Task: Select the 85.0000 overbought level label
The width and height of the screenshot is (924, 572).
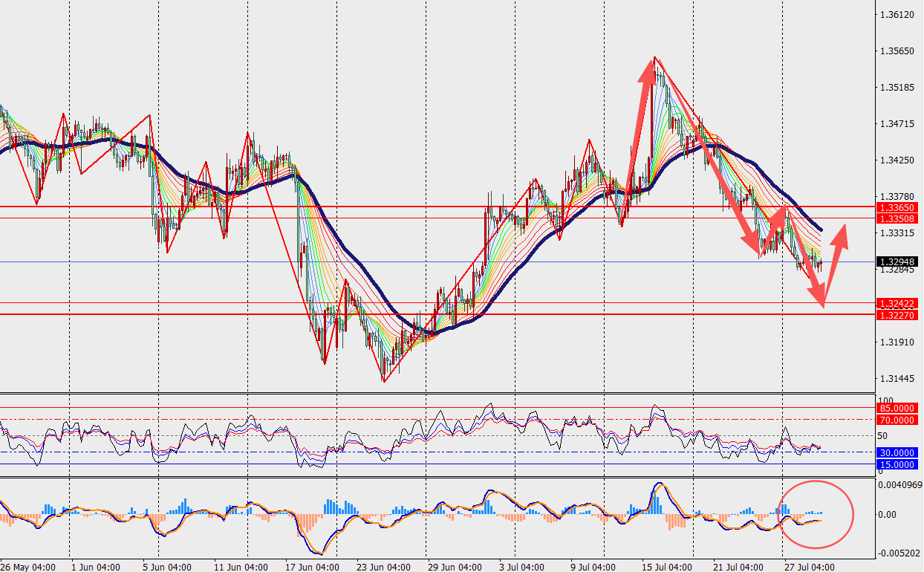Action: 897,408
